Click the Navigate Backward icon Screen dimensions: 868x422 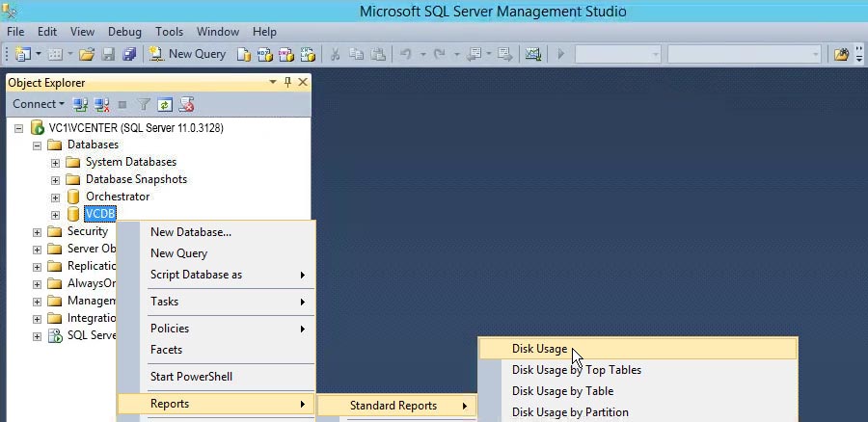point(474,54)
